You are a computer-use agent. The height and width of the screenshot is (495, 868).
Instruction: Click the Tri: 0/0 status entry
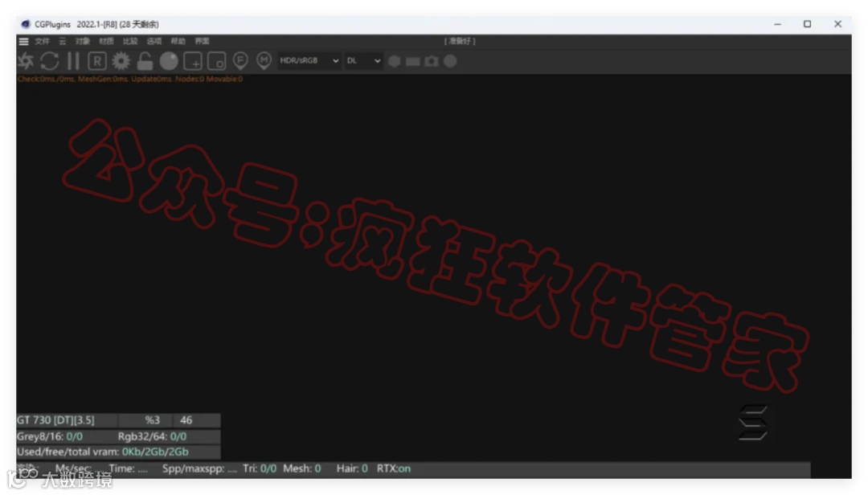[260, 468]
